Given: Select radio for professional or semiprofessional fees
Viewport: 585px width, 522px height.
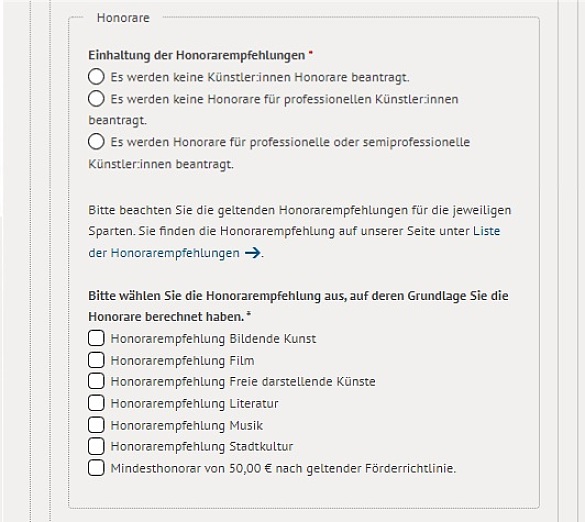Looking at the screenshot, I should (96, 142).
